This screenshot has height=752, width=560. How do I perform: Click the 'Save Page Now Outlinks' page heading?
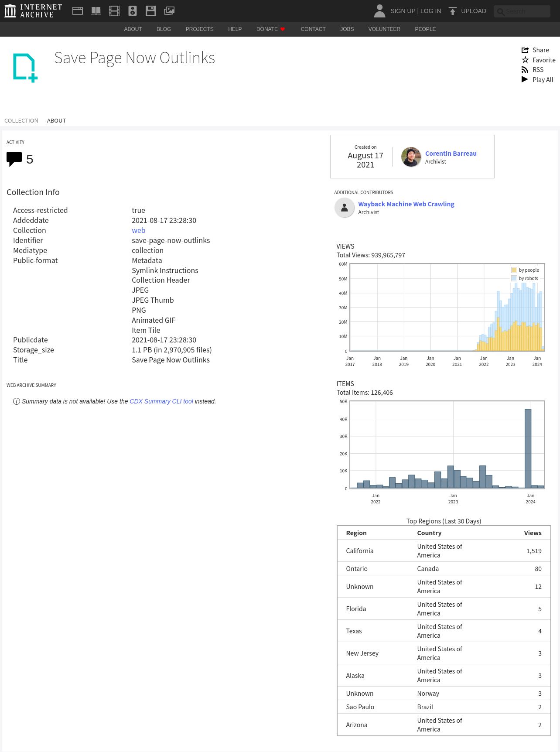pyautogui.click(x=134, y=58)
